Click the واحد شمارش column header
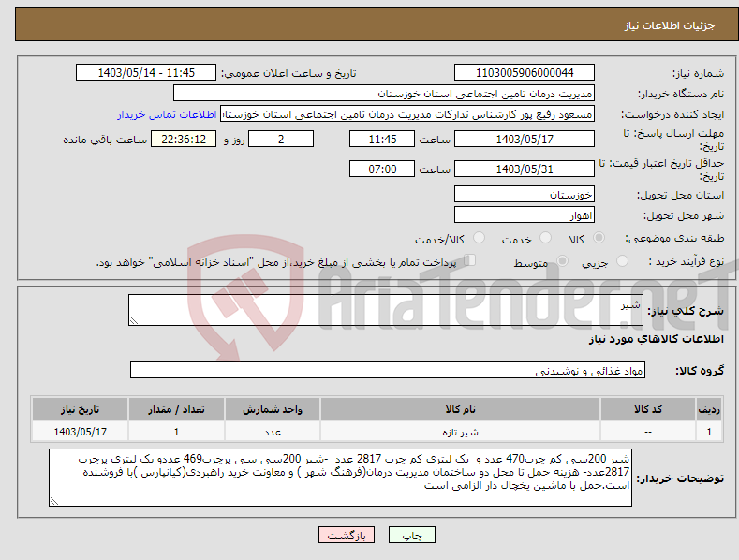Image resolution: width=739 pixels, height=560 pixels. point(273,409)
